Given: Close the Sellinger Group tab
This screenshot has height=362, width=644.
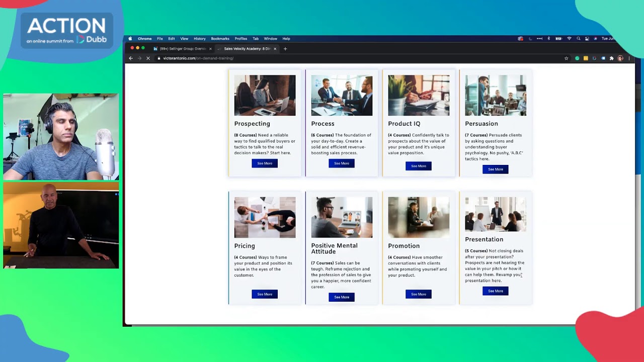Looking at the screenshot, I should pyautogui.click(x=210, y=49).
